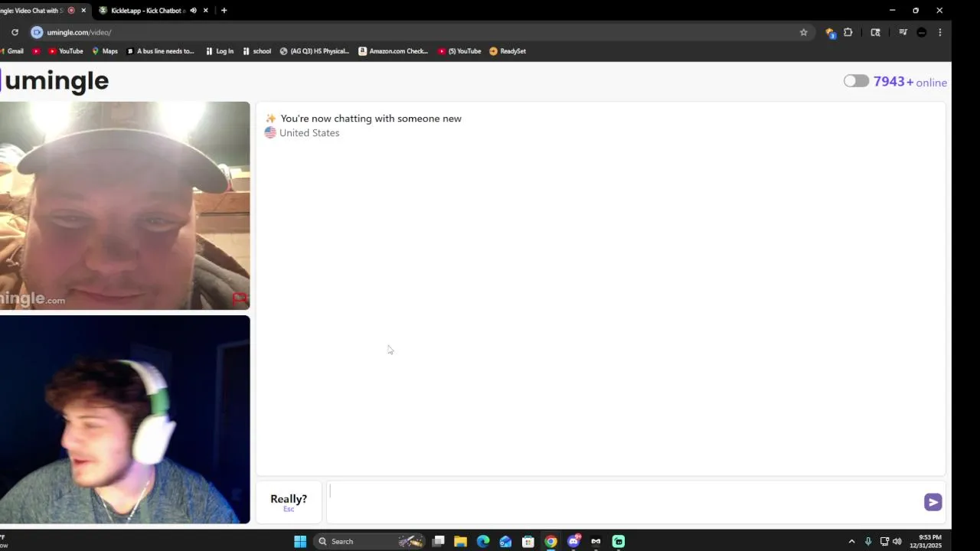
Task: Open the shield extension icon in the toolbar
Action: [829, 32]
